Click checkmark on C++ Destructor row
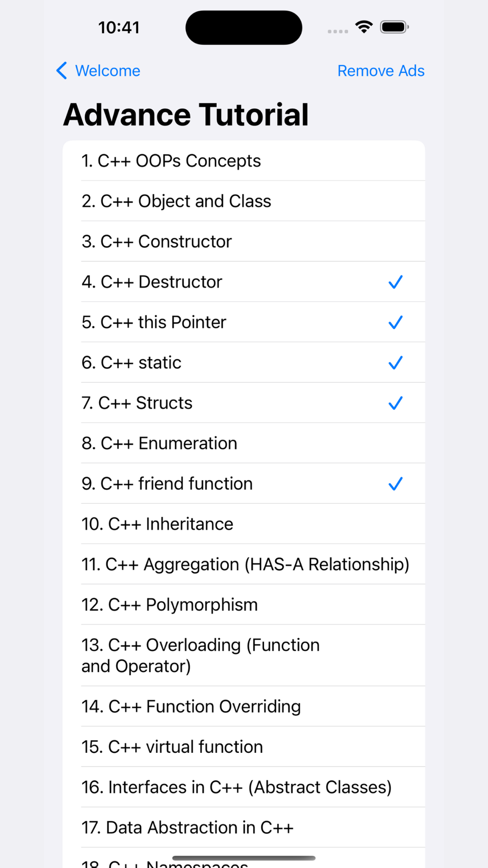Screen dimensions: 488x868 [x=395, y=282]
